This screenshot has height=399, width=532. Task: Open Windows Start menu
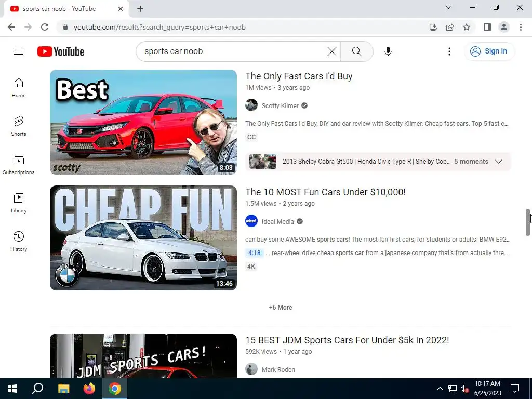(x=12, y=389)
